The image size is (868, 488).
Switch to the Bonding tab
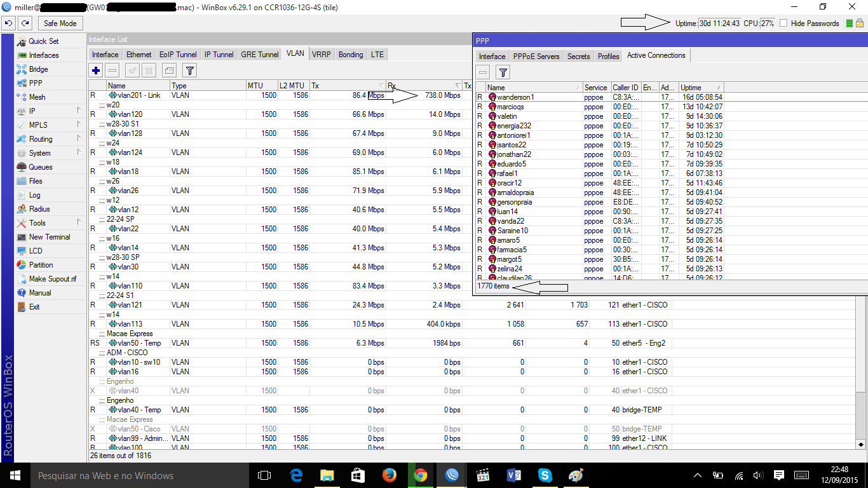350,55
